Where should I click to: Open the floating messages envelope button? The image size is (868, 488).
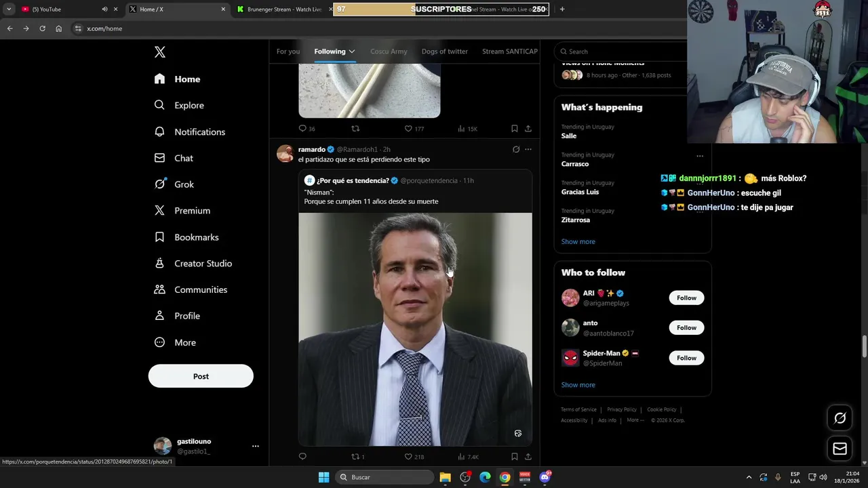840,449
